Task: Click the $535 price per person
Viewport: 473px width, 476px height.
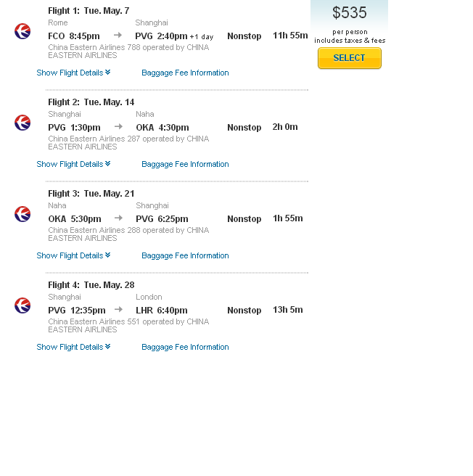Action: (350, 13)
